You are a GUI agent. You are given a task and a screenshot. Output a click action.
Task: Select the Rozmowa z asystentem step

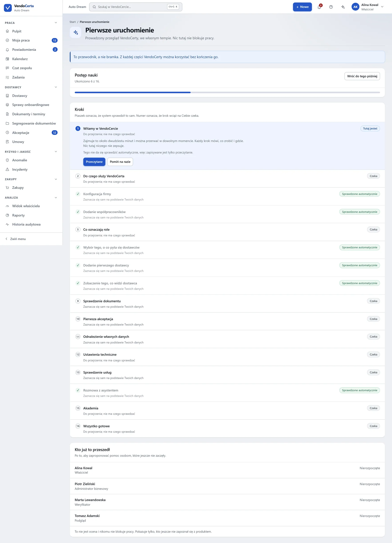[227, 393]
